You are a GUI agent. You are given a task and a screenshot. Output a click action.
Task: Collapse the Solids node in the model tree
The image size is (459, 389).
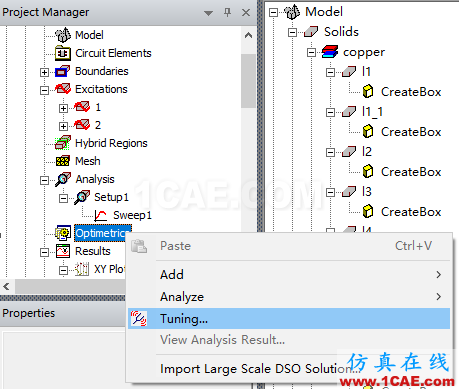tap(292, 32)
